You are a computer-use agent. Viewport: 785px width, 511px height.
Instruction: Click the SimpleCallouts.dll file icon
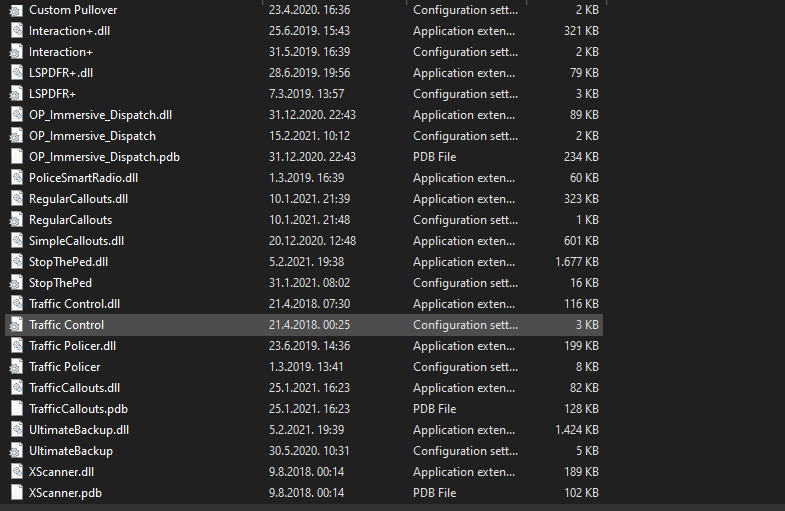(x=17, y=241)
